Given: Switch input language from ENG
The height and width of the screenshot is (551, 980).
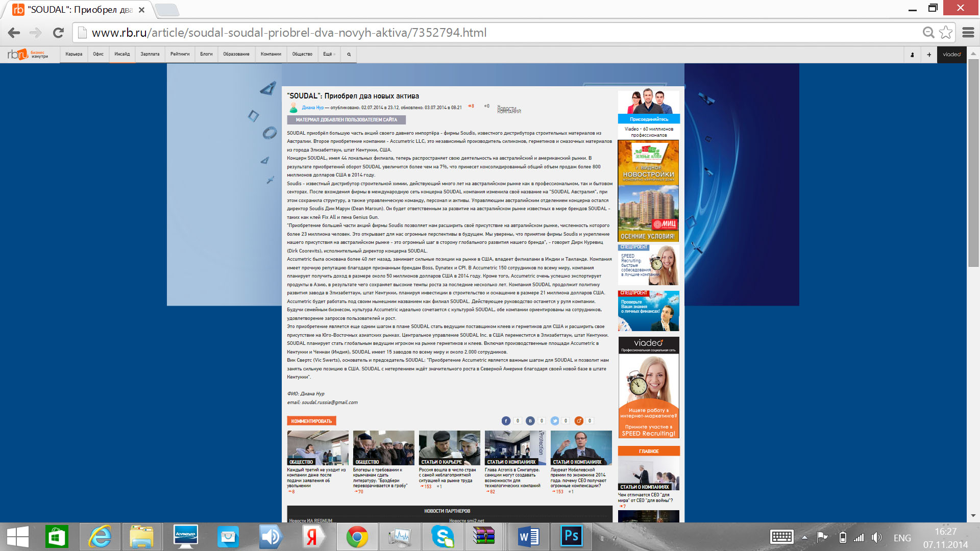Looking at the screenshot, I should [x=902, y=538].
